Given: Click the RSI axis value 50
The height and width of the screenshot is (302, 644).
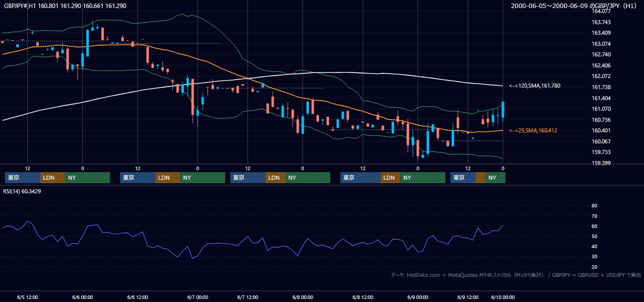Looking at the screenshot, I should 594,236.
